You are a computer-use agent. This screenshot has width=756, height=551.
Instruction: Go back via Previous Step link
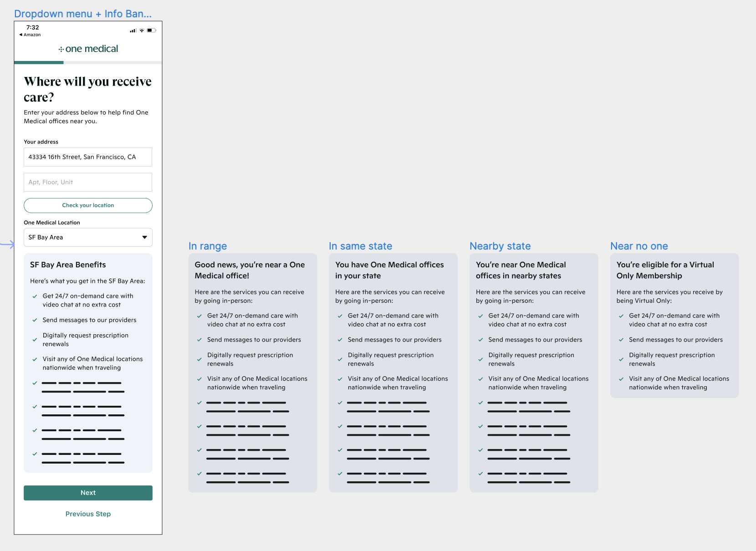[x=88, y=514]
